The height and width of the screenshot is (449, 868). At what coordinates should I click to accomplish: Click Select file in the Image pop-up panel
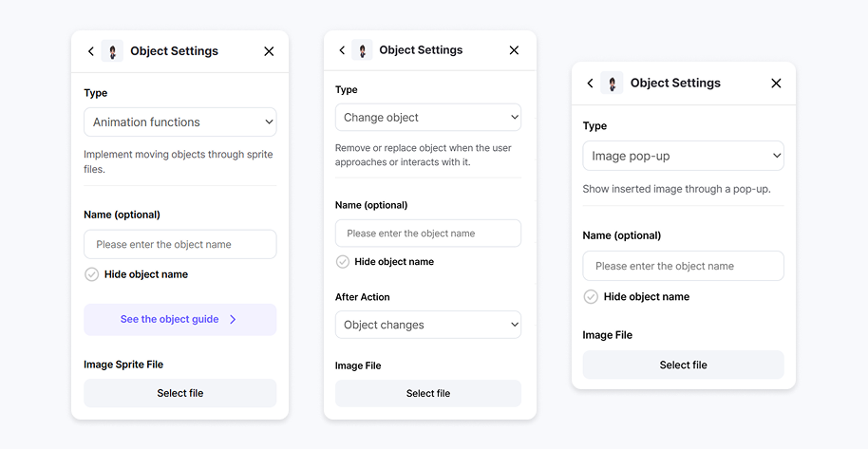pos(683,365)
